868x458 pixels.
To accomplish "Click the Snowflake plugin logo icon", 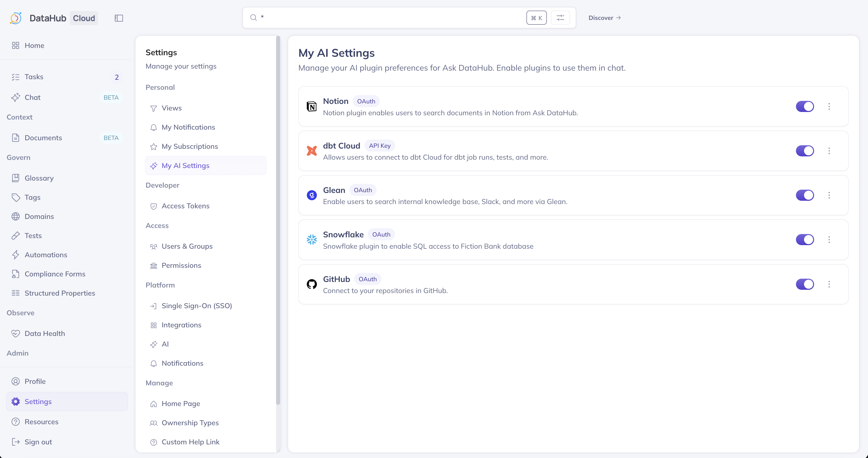I will pyautogui.click(x=311, y=240).
